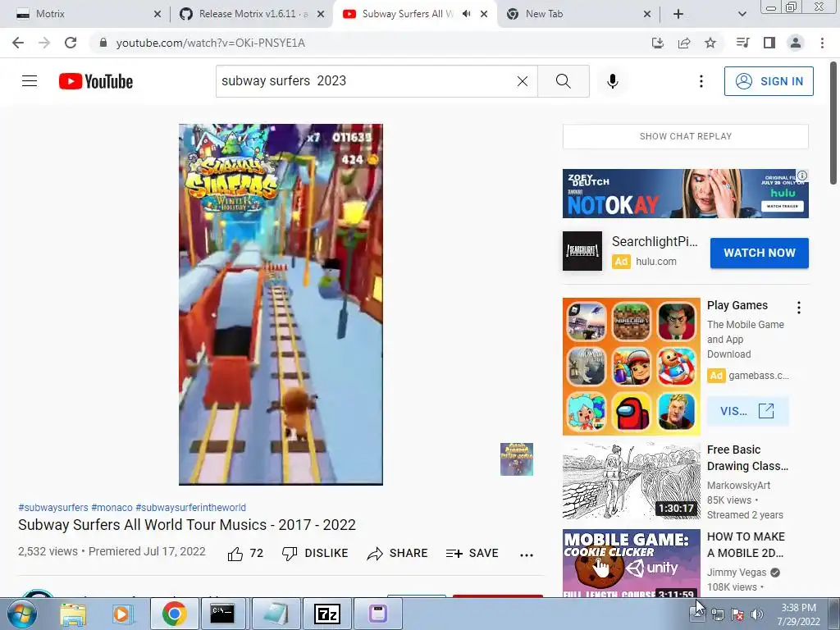Click the SHARE button

pyautogui.click(x=397, y=554)
